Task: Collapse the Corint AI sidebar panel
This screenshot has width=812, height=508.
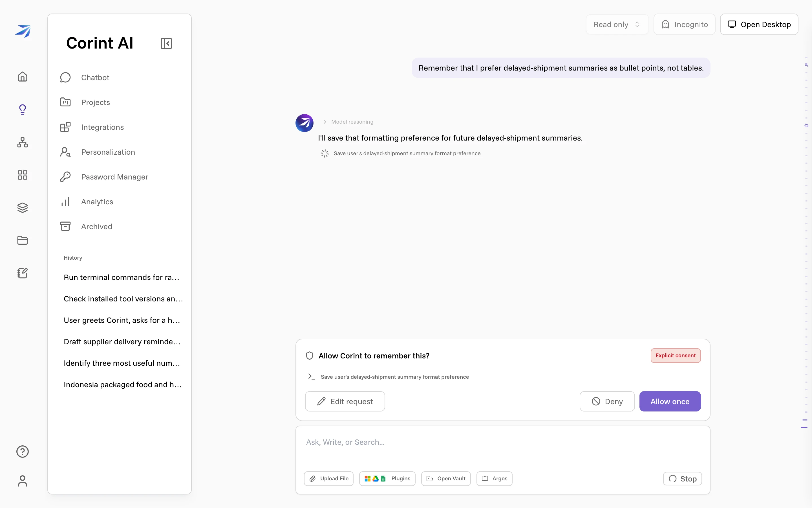Action: tap(166, 43)
